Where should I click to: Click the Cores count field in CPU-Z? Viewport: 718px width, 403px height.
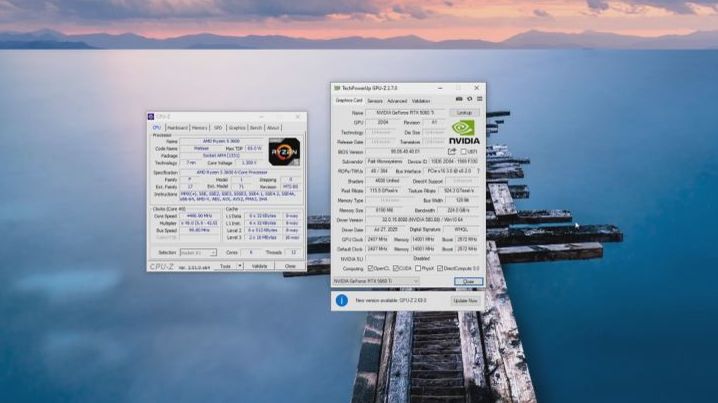(x=250, y=252)
